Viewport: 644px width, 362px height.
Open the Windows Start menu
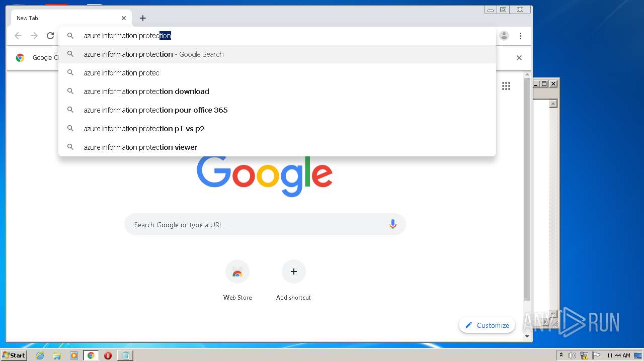(14, 355)
